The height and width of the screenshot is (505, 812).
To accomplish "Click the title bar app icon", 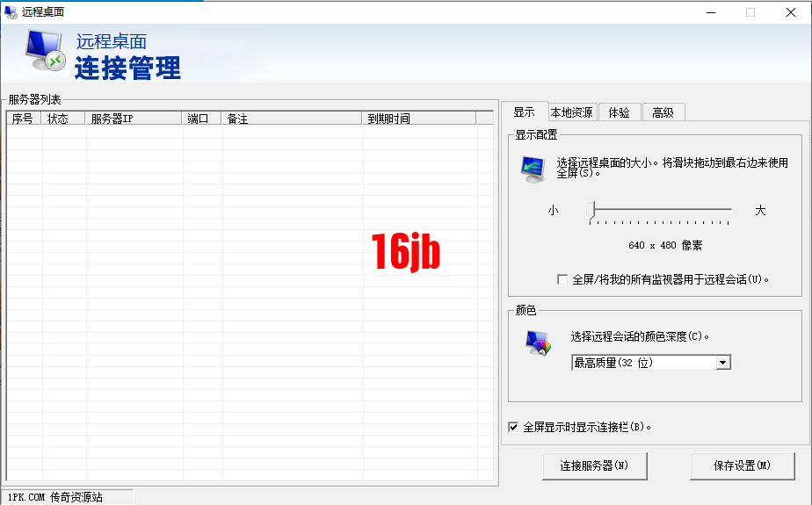I will (11, 12).
